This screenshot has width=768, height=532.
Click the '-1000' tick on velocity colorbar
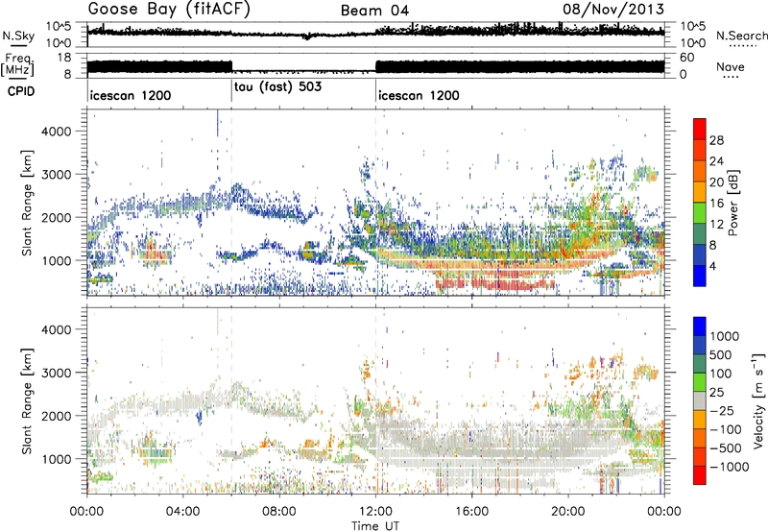[730, 467]
